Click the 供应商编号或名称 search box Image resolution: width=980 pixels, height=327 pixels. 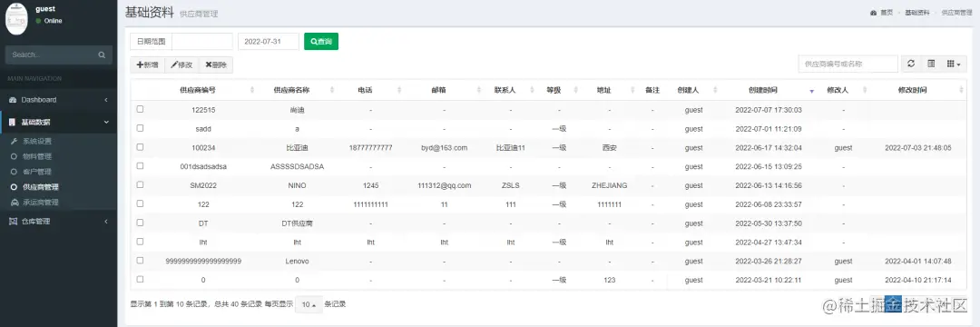click(848, 64)
